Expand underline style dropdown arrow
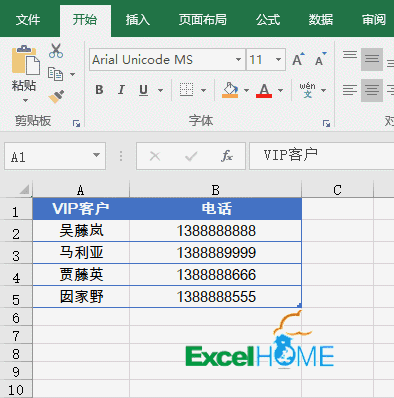The height and width of the screenshot is (398, 394). (161, 90)
